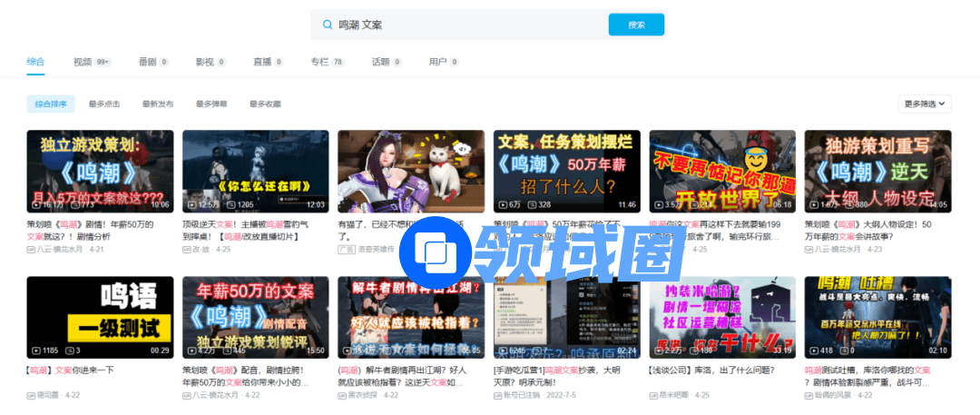Image resolution: width=980 pixels, height=415 pixels.
Task: Sort results by 最多点击
Action: tap(104, 104)
